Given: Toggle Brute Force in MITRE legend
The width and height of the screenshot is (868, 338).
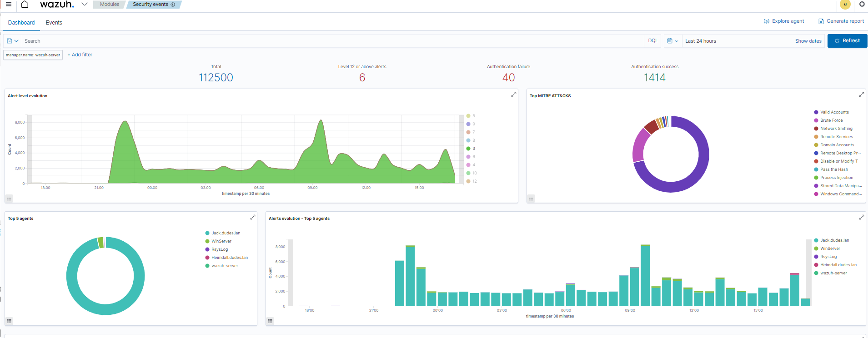Looking at the screenshot, I should pyautogui.click(x=831, y=120).
